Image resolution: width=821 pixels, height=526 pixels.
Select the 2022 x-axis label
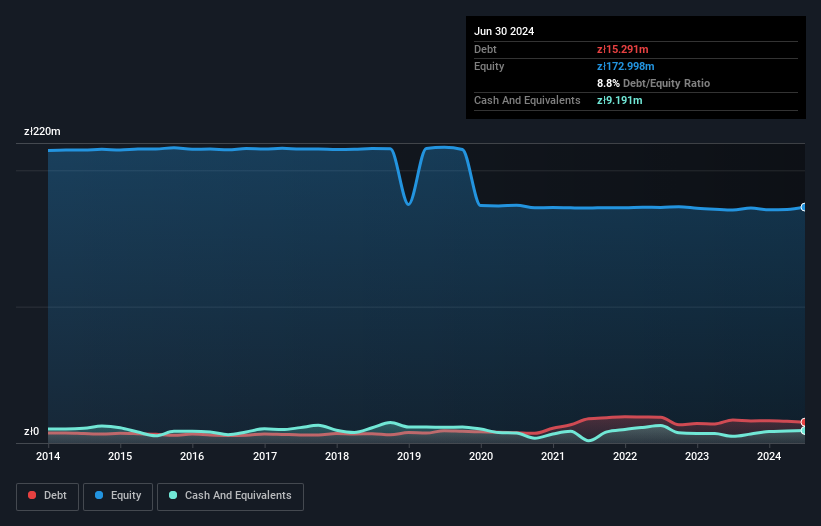click(x=625, y=456)
